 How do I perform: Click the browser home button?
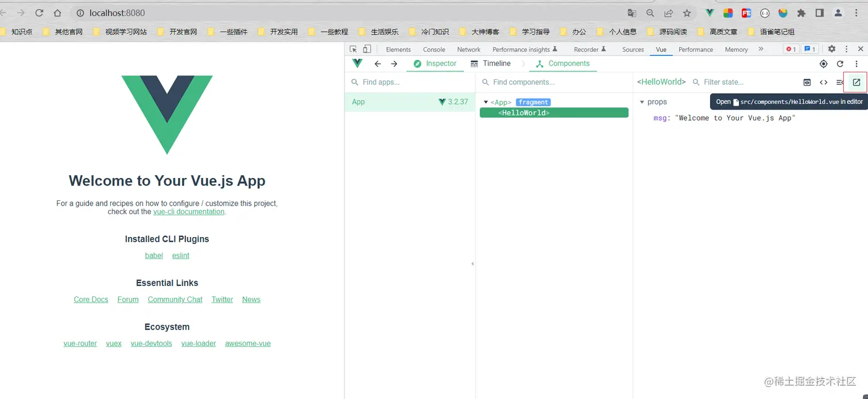[x=57, y=13]
